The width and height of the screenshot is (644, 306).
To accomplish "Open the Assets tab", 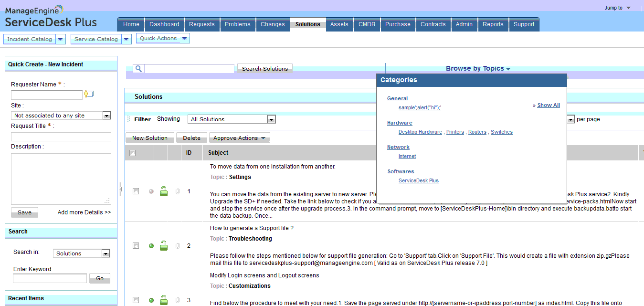I will [339, 24].
